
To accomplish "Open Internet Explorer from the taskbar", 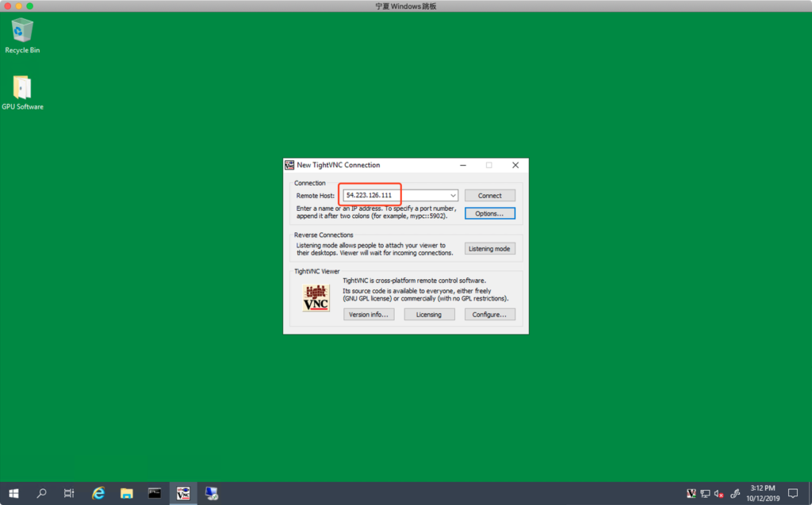I will click(98, 493).
